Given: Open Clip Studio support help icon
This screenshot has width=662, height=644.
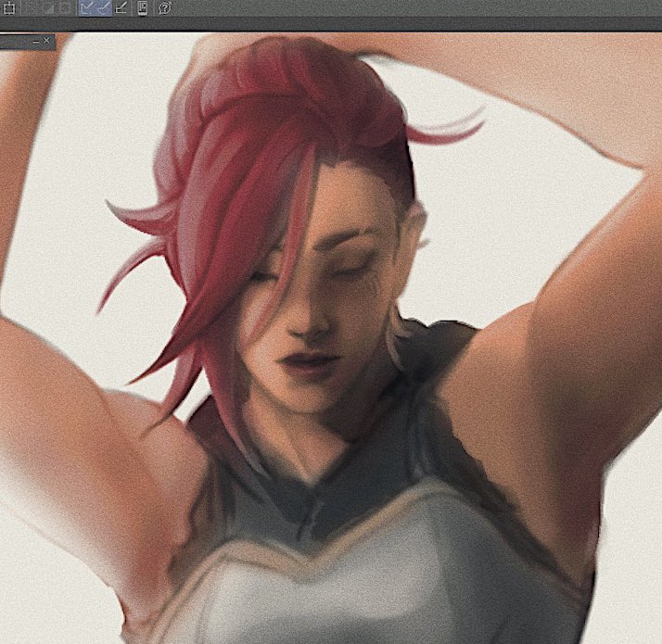Looking at the screenshot, I should 165,8.
